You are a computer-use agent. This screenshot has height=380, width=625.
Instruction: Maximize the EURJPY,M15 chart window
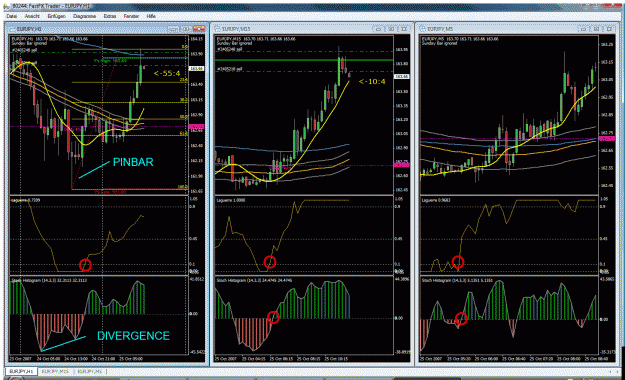[391, 29]
